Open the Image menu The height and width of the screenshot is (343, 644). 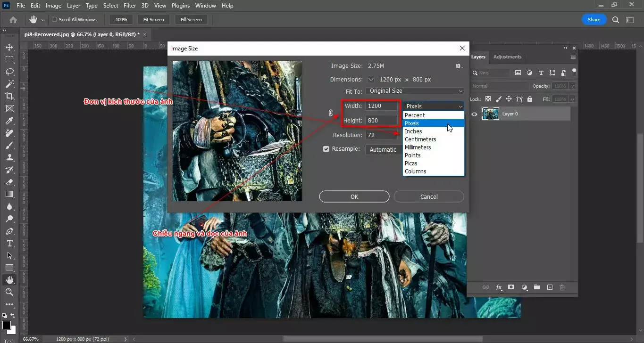click(x=53, y=5)
